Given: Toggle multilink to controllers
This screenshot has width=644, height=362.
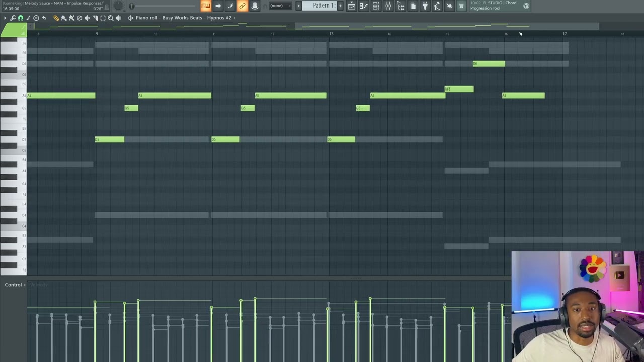Looking at the screenshot, I should coord(243,6).
